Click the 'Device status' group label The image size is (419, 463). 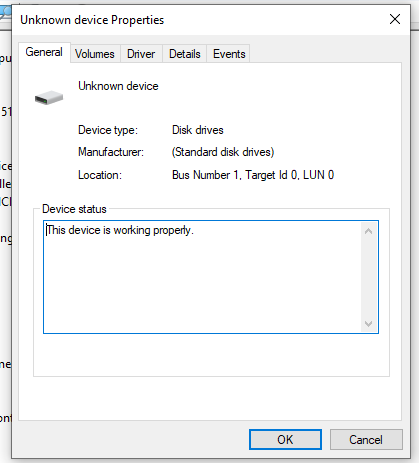pos(74,209)
